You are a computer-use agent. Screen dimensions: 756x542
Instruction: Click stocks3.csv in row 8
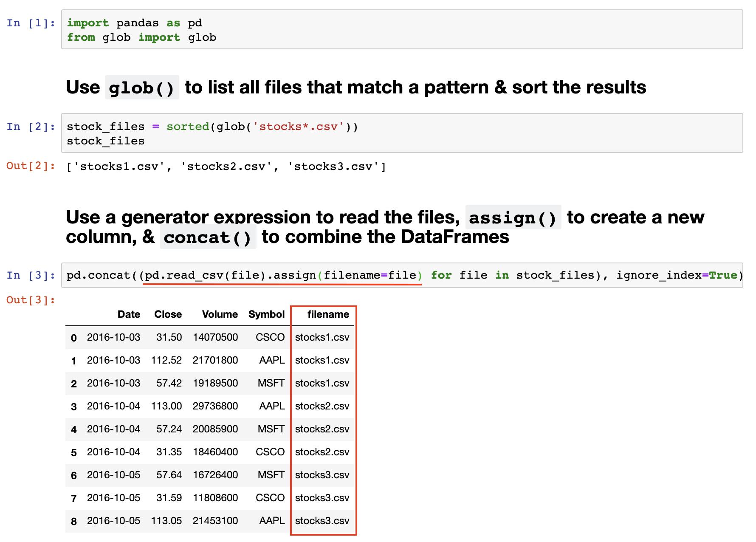(322, 521)
